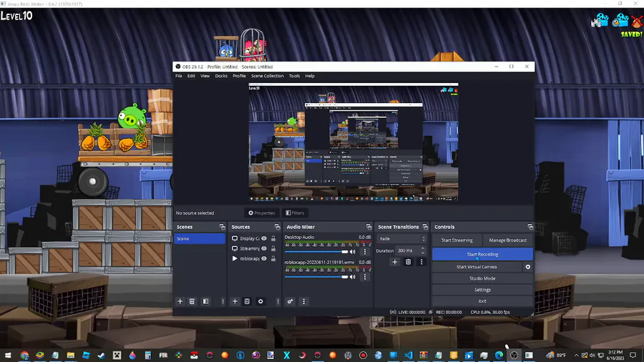The width and height of the screenshot is (644, 362).
Task: Click Manage Broadcast button
Action: click(507, 240)
